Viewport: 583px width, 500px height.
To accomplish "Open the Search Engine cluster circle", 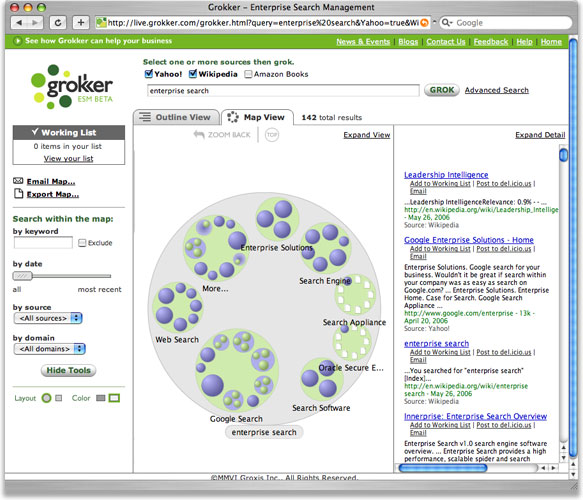I will click(x=326, y=248).
